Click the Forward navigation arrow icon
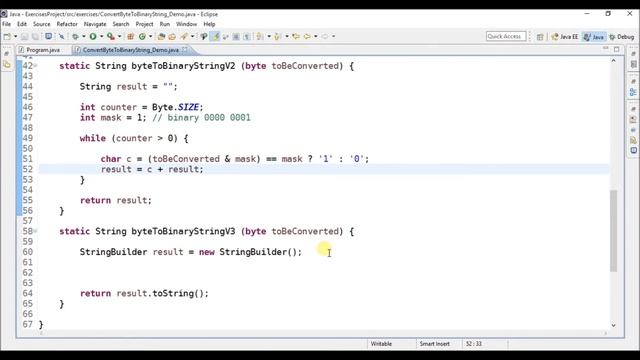The height and width of the screenshot is (360, 640). click(325, 36)
